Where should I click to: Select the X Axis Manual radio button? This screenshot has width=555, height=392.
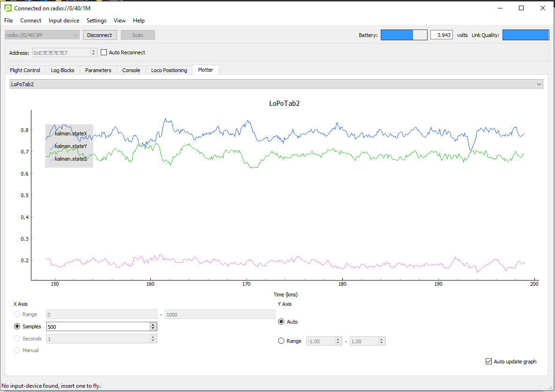[x=17, y=350]
